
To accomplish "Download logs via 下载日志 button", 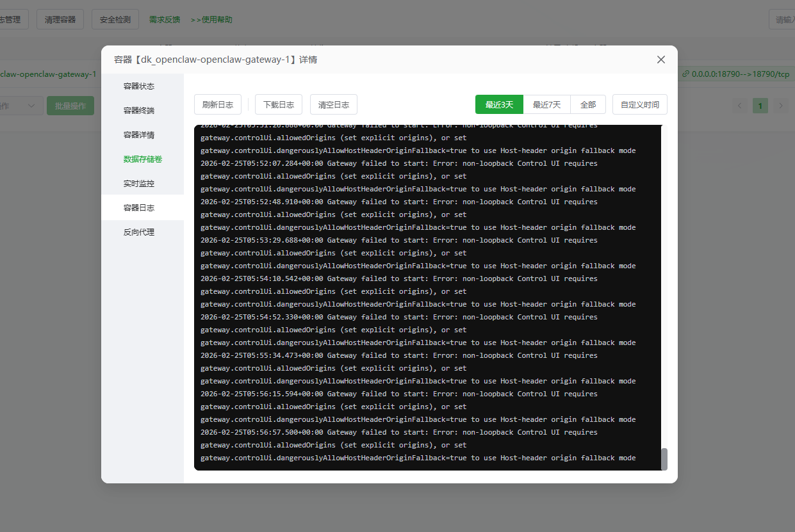I will tap(278, 104).
